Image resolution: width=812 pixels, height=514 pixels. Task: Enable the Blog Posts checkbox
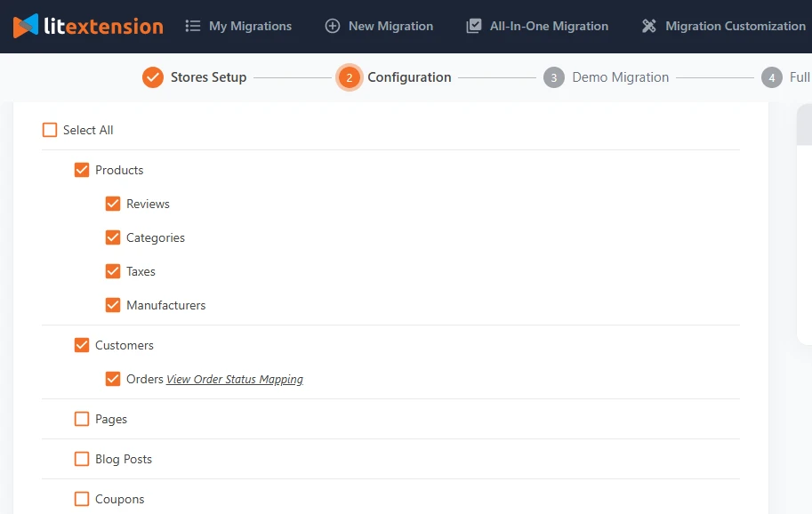click(x=82, y=459)
